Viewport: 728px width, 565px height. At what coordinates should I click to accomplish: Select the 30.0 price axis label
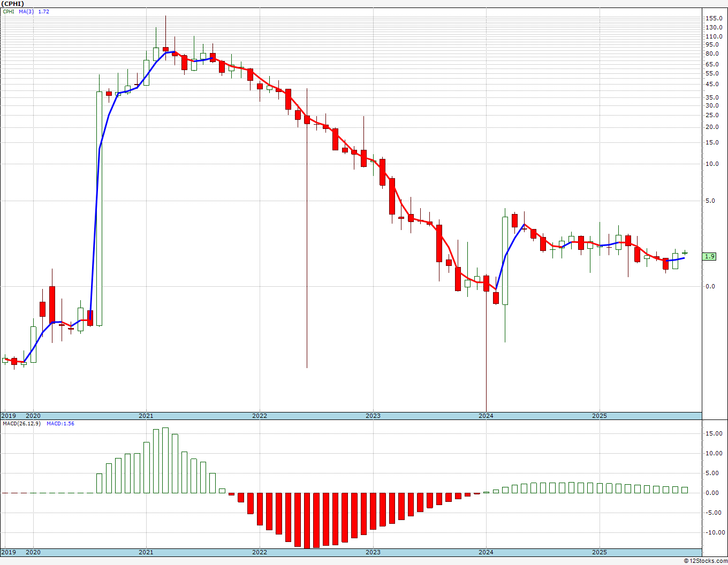tap(712, 105)
